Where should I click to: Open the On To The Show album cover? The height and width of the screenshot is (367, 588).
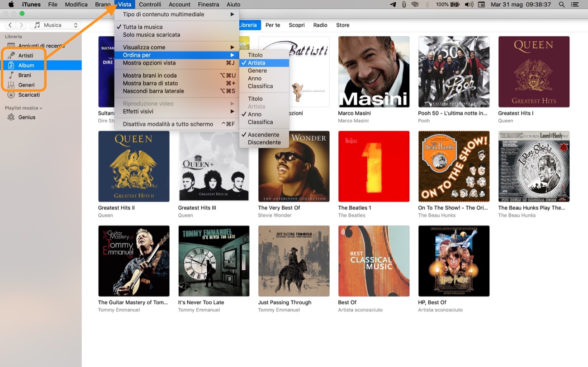(x=454, y=166)
